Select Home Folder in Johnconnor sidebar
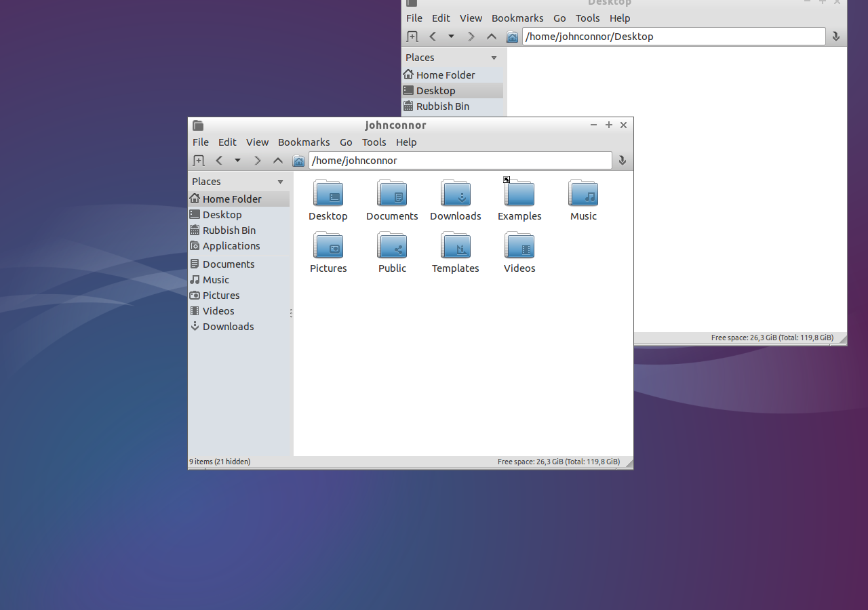 (239, 199)
